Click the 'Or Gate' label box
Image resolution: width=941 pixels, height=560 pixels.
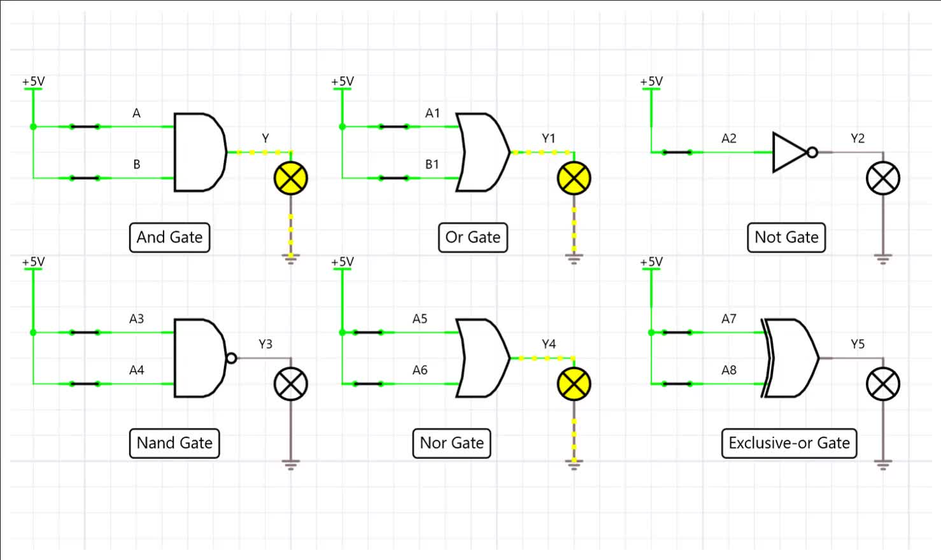[x=473, y=237]
